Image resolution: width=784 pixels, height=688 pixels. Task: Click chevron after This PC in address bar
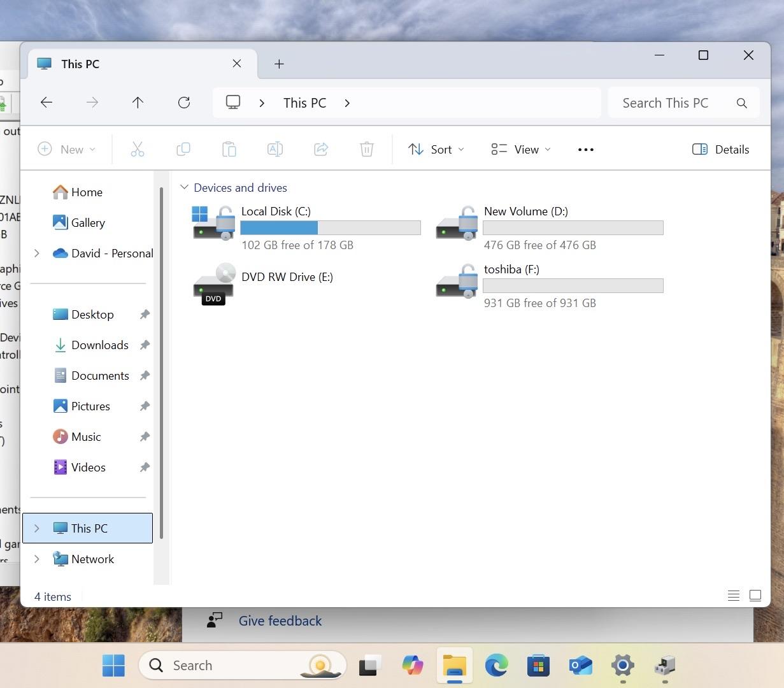click(347, 103)
